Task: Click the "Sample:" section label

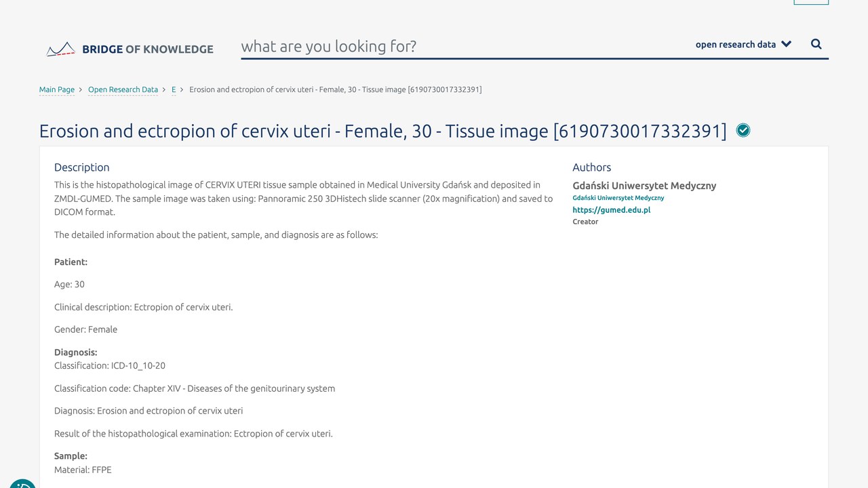Action: pos(71,456)
